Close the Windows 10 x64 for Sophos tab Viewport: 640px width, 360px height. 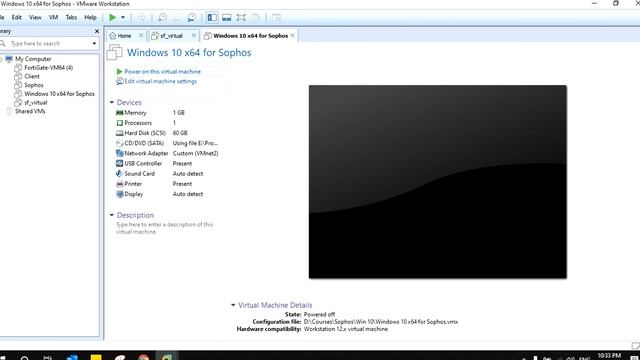pyautogui.click(x=292, y=36)
